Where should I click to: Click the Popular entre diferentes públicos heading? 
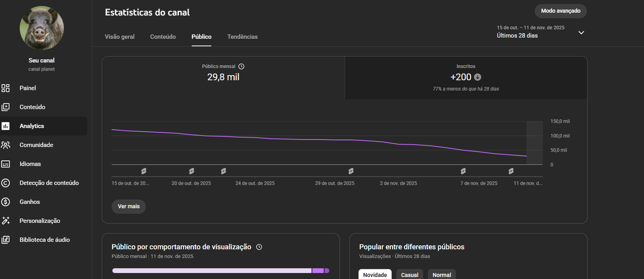pyautogui.click(x=412, y=247)
